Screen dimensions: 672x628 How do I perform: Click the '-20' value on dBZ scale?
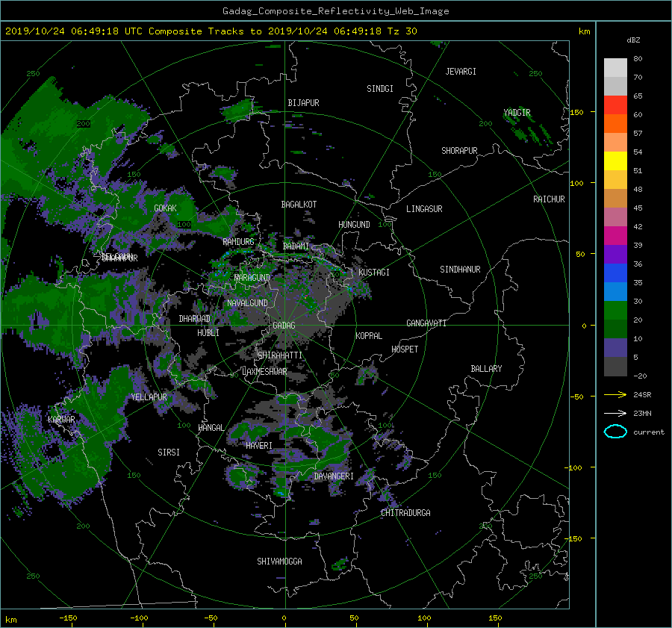coord(640,376)
